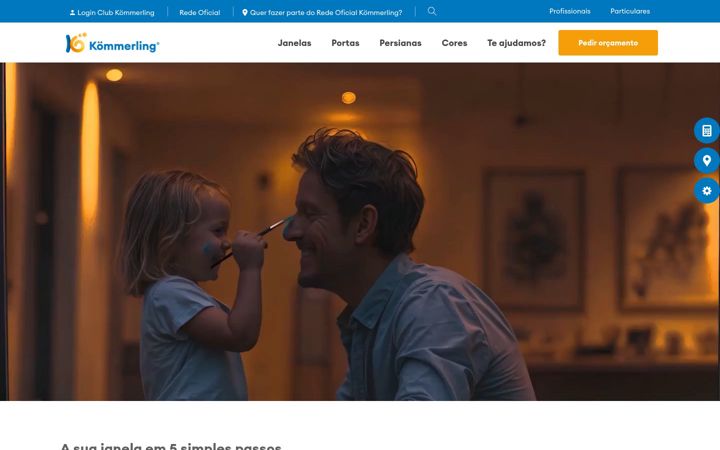
Task: Click the floating map pin icon
Action: coord(707,161)
